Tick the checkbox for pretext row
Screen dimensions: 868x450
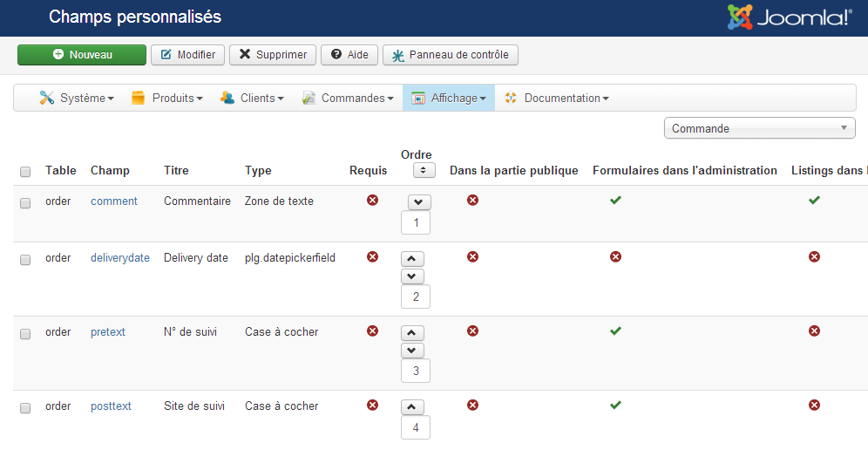click(x=25, y=333)
